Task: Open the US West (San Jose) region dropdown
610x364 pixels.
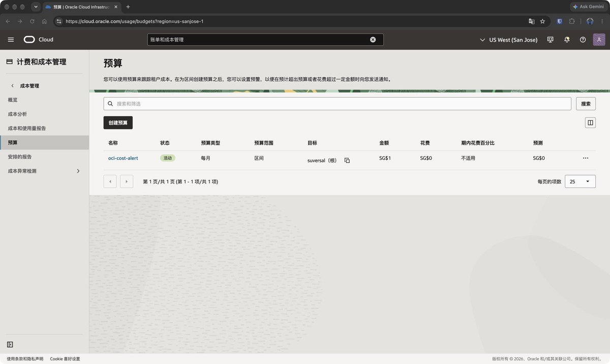Action: (508, 40)
